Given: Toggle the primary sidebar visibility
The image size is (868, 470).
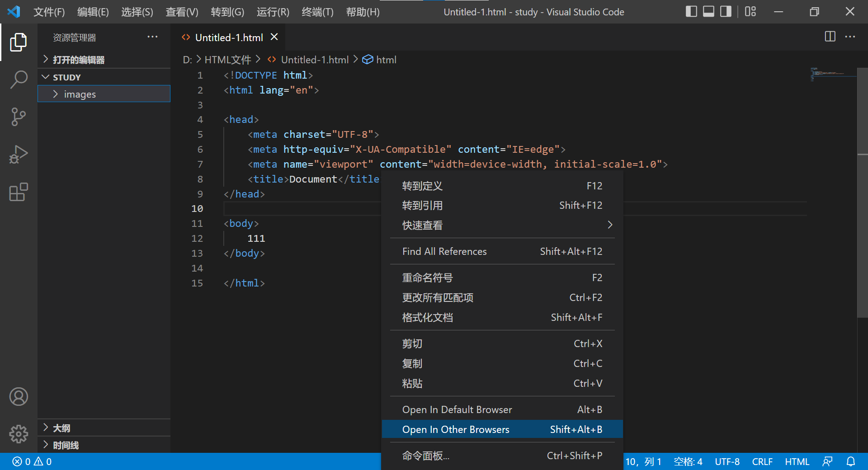Looking at the screenshot, I should coord(691,11).
